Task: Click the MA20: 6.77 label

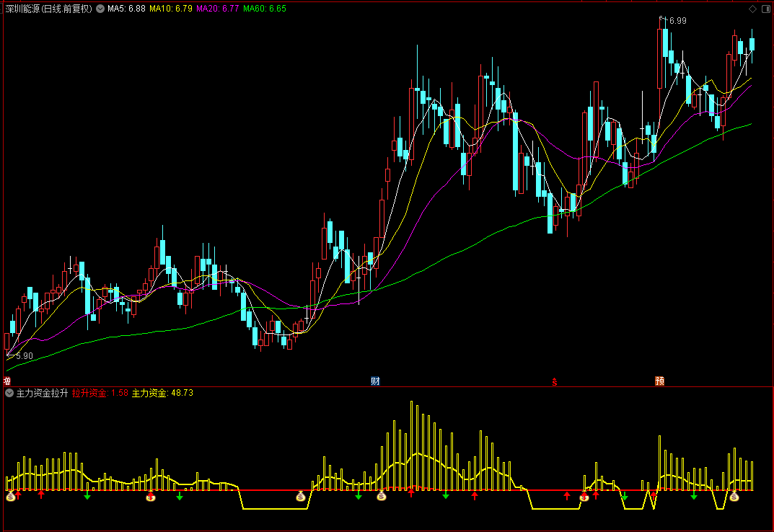Action: coord(218,9)
